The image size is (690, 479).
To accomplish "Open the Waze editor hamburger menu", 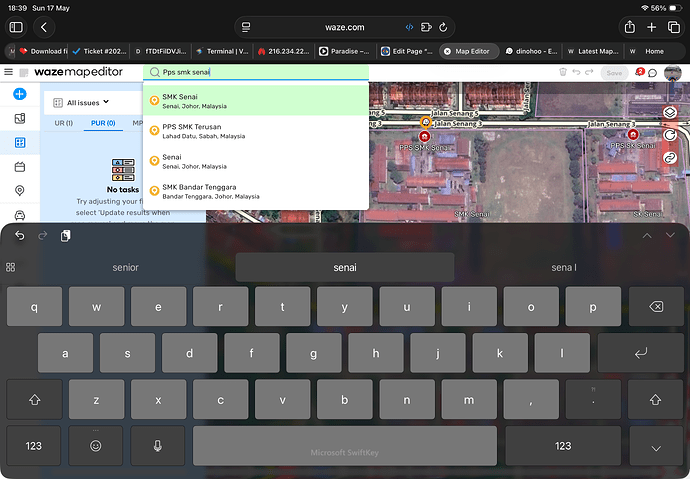I will pyautogui.click(x=8, y=72).
